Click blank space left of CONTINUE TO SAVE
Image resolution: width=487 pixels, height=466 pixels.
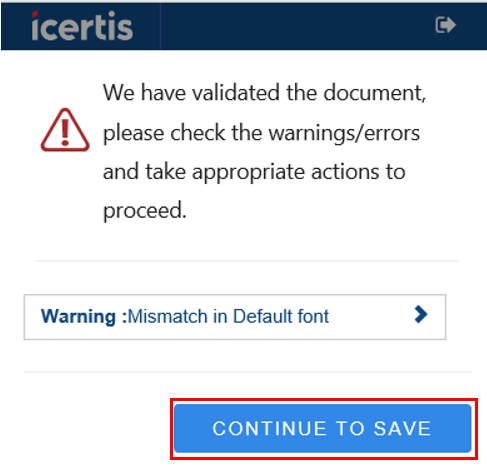point(97,428)
